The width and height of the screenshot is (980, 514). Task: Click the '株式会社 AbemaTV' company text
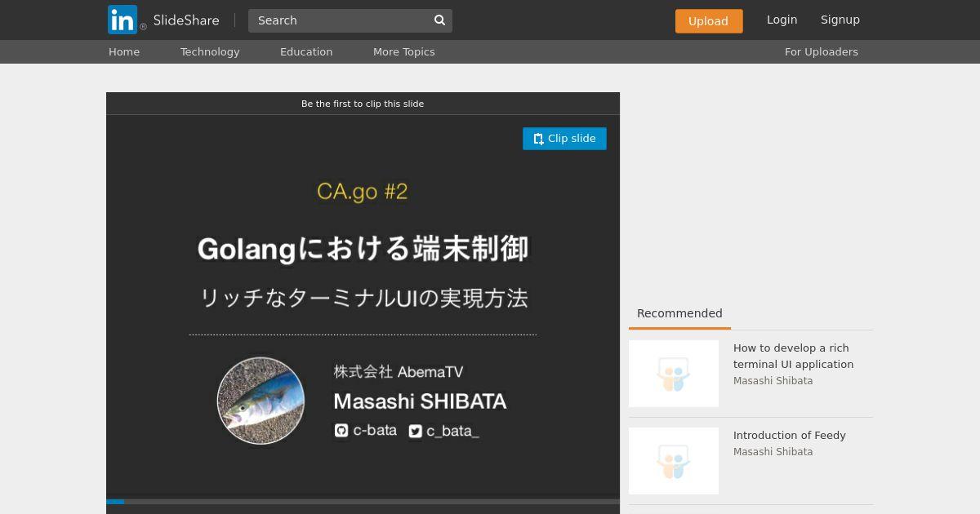(399, 372)
